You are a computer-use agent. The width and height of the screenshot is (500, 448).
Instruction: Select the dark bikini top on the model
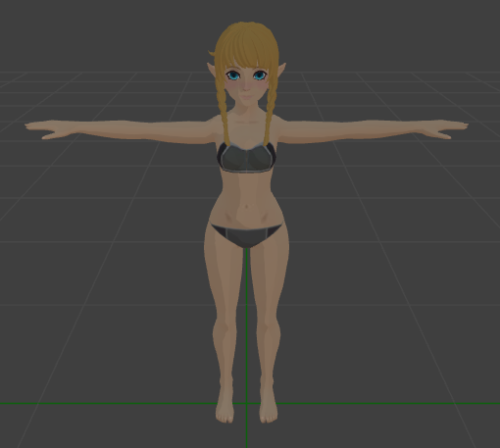coord(247,157)
